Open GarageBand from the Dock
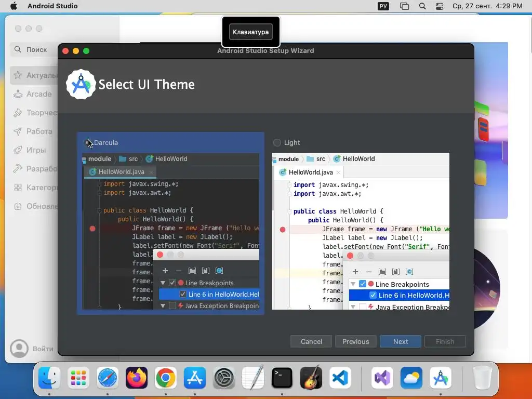 pos(311,378)
